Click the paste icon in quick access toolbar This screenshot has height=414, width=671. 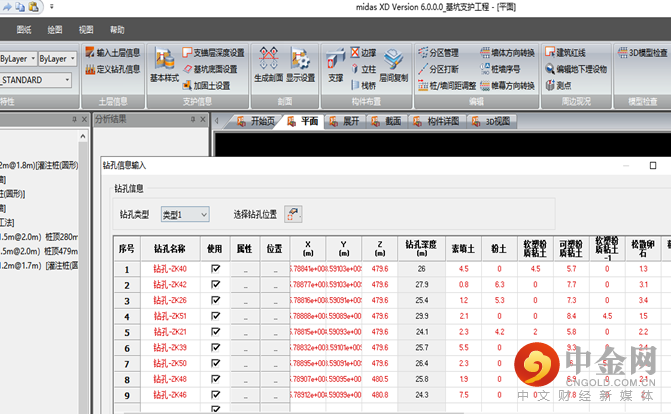[x=33, y=6]
